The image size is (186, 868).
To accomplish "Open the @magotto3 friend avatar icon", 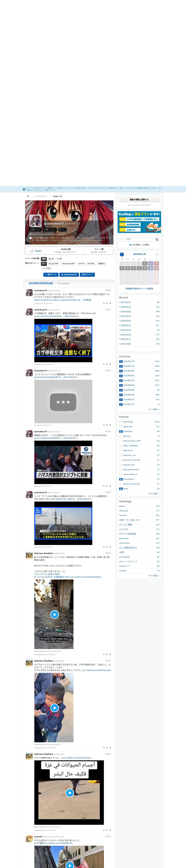I will [x=121, y=479].
